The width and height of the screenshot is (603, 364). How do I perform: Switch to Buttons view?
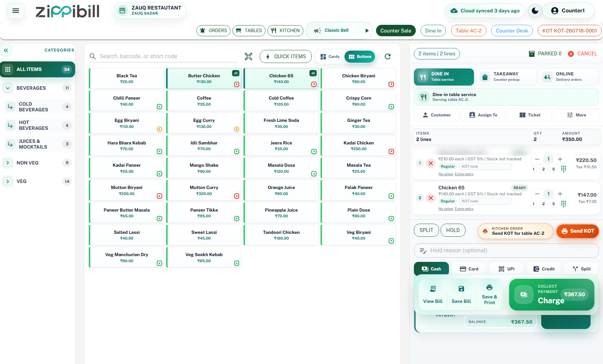[x=360, y=57]
